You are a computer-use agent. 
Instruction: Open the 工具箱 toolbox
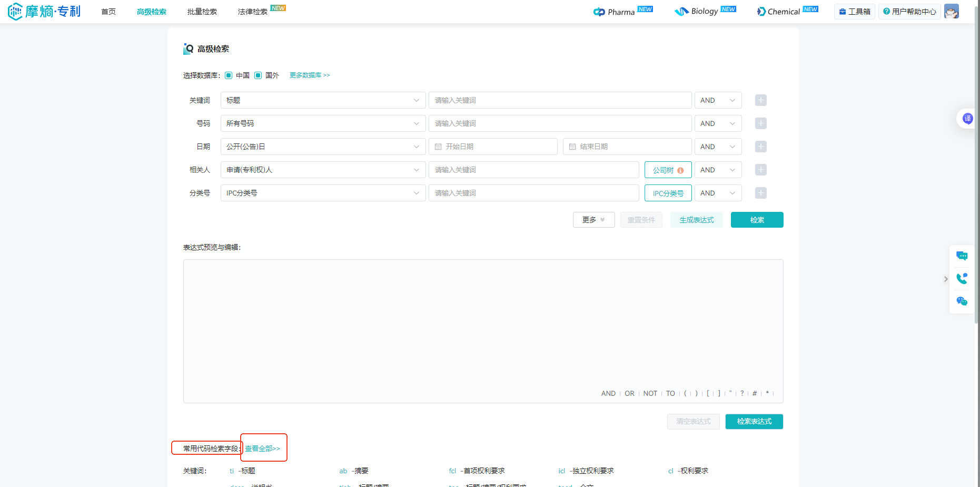[x=854, y=12]
